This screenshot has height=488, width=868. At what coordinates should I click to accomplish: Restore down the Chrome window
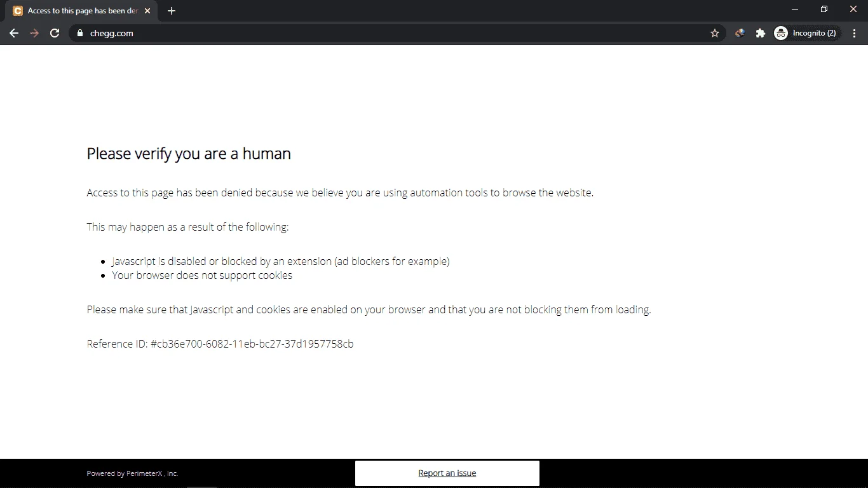824,9
